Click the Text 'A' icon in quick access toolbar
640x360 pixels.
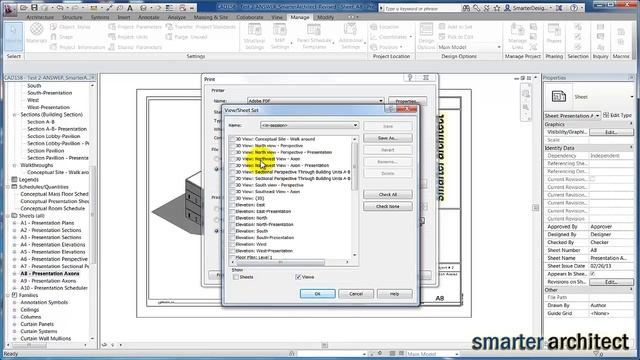[x=130, y=8]
